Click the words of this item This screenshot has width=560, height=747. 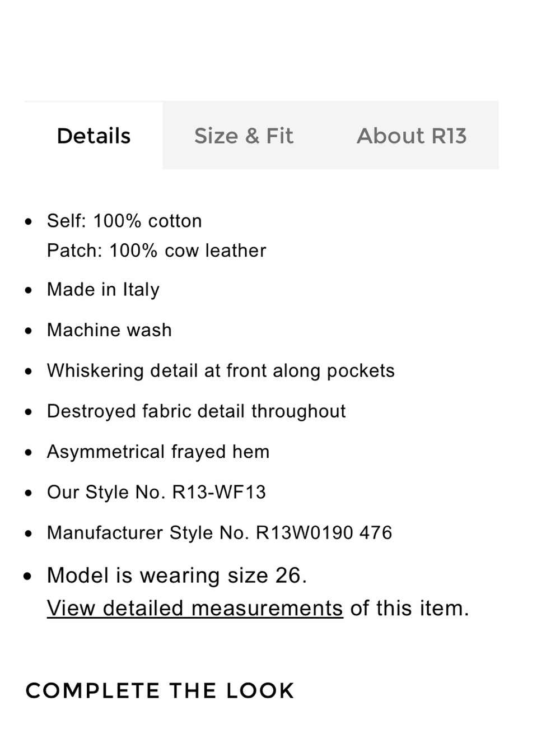pyautogui.click(x=410, y=608)
